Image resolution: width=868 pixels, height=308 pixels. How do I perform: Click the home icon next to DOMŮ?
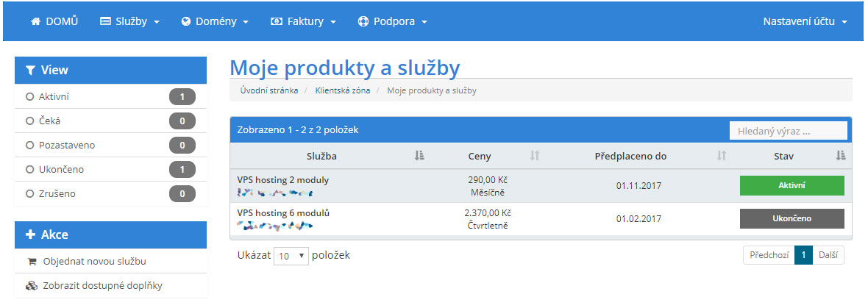point(35,21)
